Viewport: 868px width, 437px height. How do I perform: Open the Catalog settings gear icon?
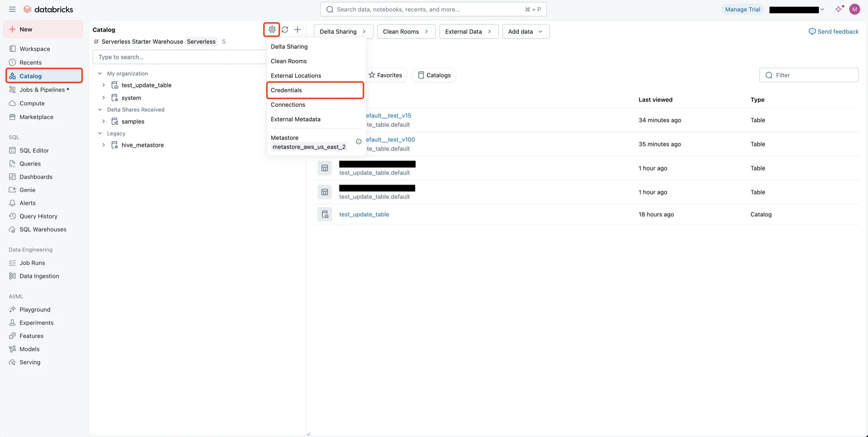272,29
